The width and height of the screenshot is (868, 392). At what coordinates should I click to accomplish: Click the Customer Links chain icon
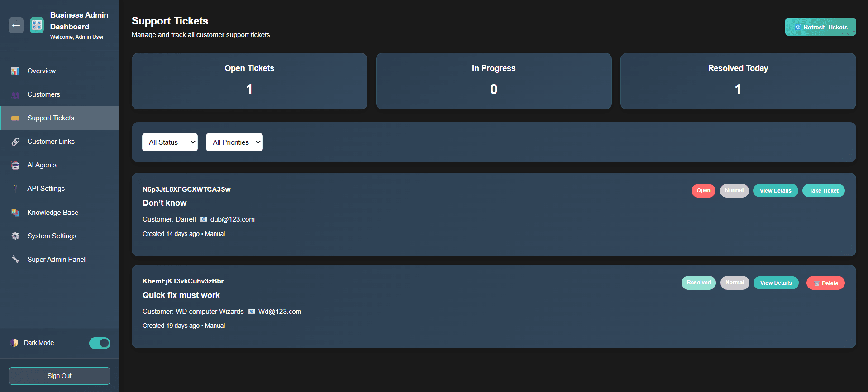pos(15,142)
